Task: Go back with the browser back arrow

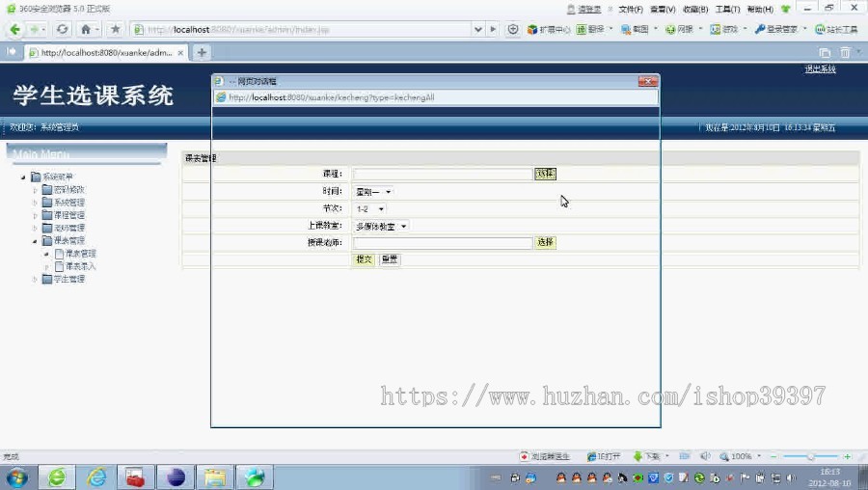Action: pyautogui.click(x=14, y=29)
